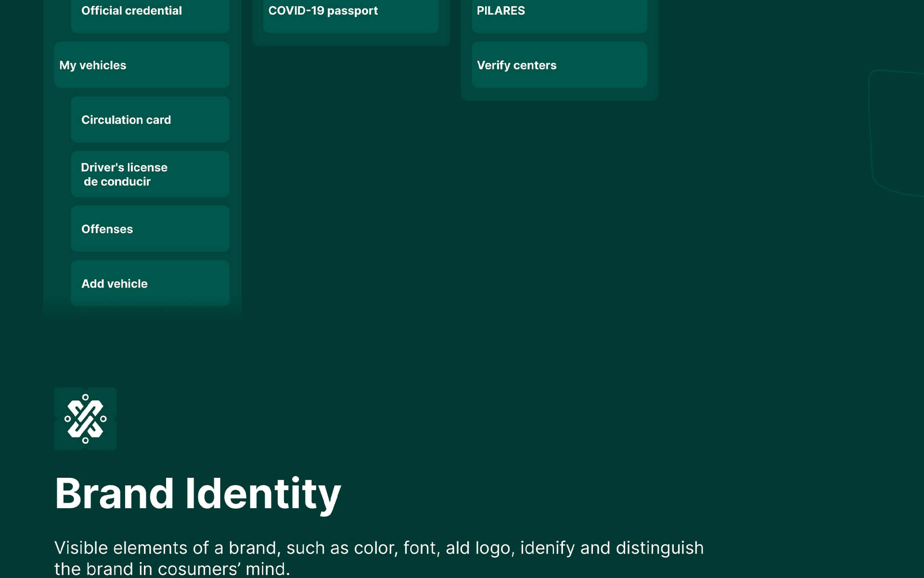
Task: Click the word 'distinguish' in the description
Action: pos(659,548)
